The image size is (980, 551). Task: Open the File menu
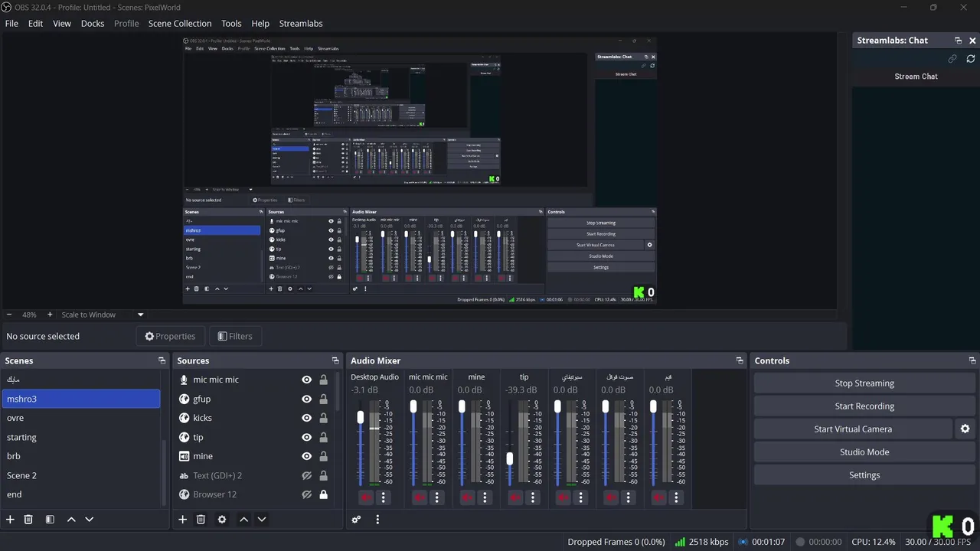[11, 23]
